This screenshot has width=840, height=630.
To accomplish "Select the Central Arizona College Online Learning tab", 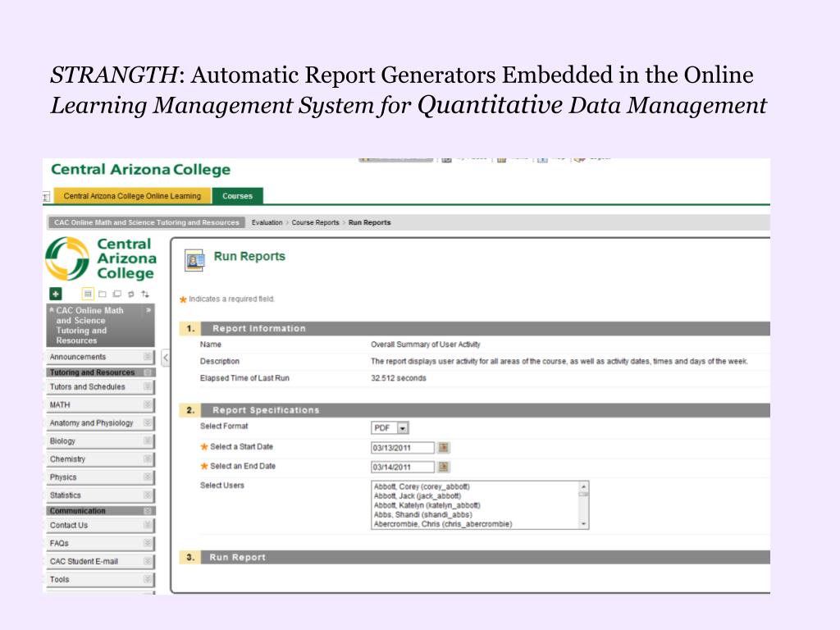I will 132,196.
